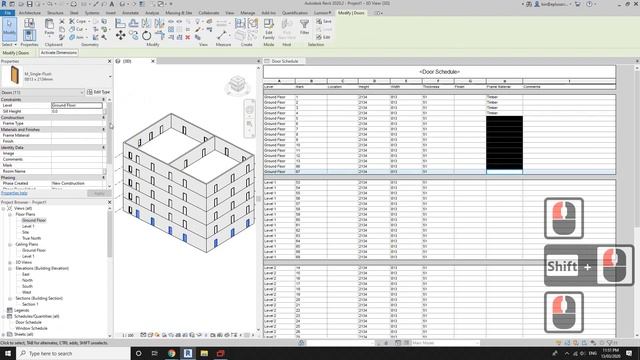Open the Select panel dropdown arrow
This screenshot has height=360, width=640.
pos(16,44)
